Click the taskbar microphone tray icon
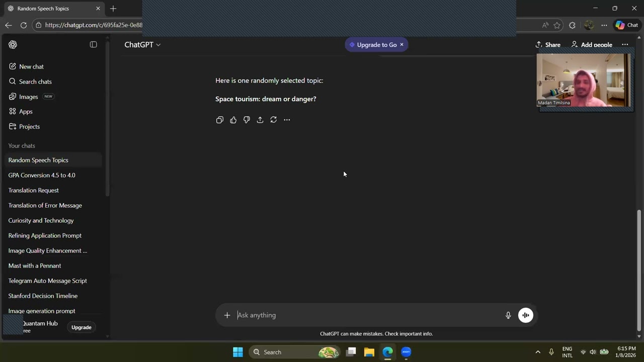 click(x=551, y=352)
